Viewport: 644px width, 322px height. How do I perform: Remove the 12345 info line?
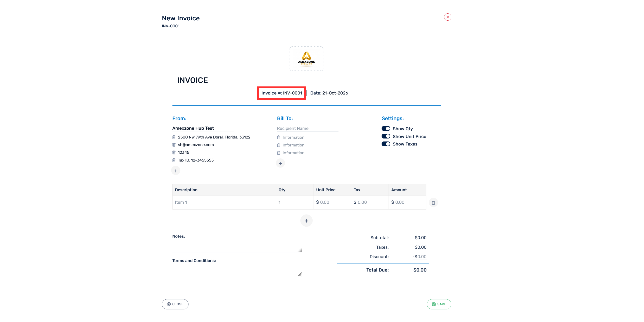(x=174, y=152)
